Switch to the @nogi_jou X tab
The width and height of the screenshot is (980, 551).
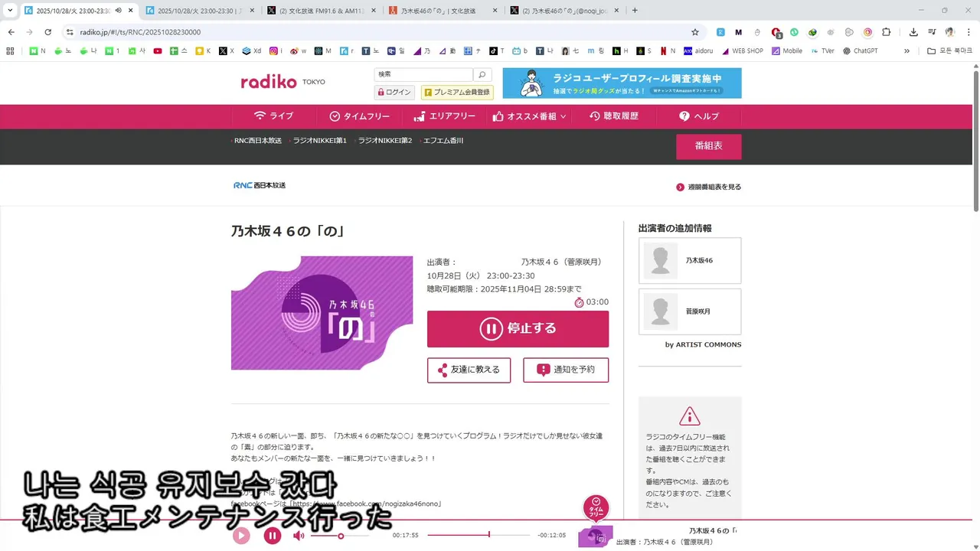click(x=565, y=11)
